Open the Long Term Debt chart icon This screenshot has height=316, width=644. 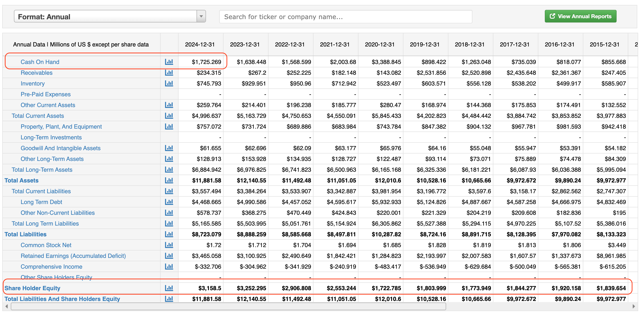(x=169, y=202)
